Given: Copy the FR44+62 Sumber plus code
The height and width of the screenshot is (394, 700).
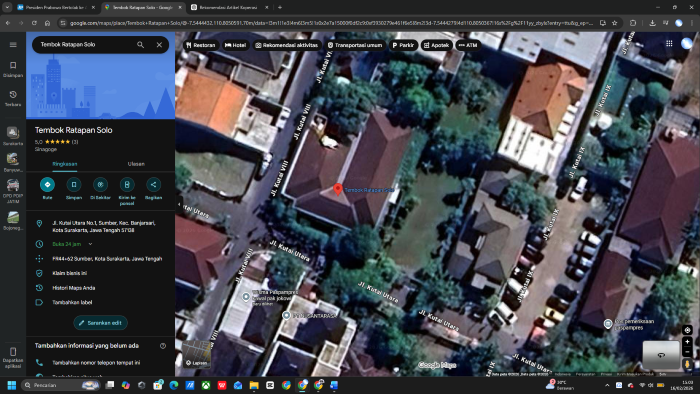Looking at the screenshot, I should (x=100, y=258).
